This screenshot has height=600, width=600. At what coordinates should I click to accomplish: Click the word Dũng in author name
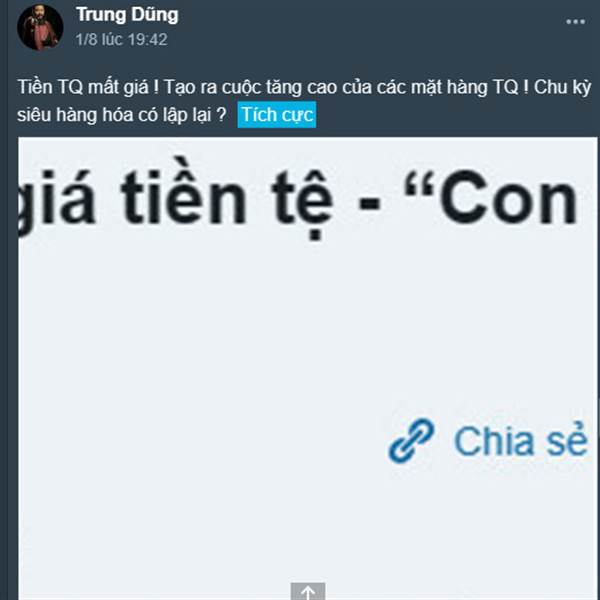pos(155,15)
